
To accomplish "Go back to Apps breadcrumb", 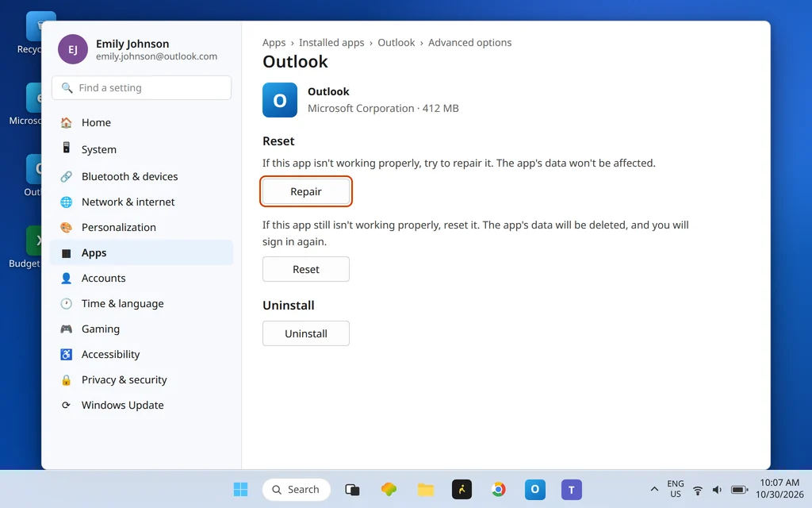I will pyautogui.click(x=274, y=43).
